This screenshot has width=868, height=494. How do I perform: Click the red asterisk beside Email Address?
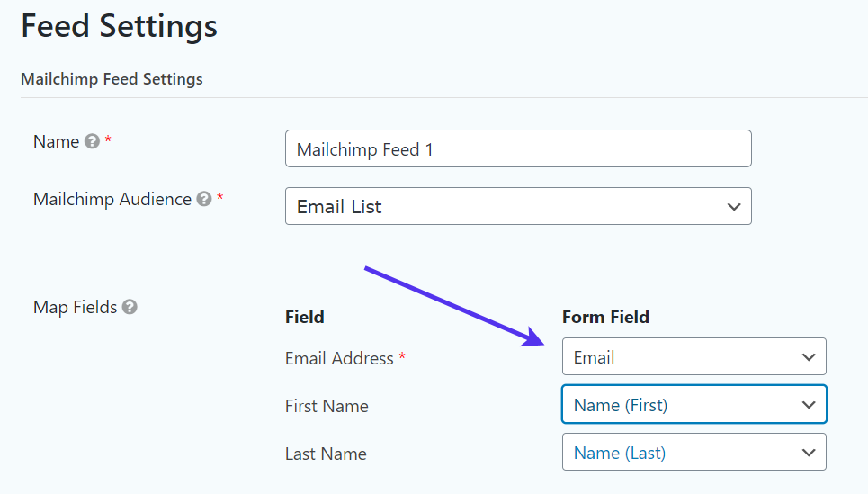pos(402,357)
